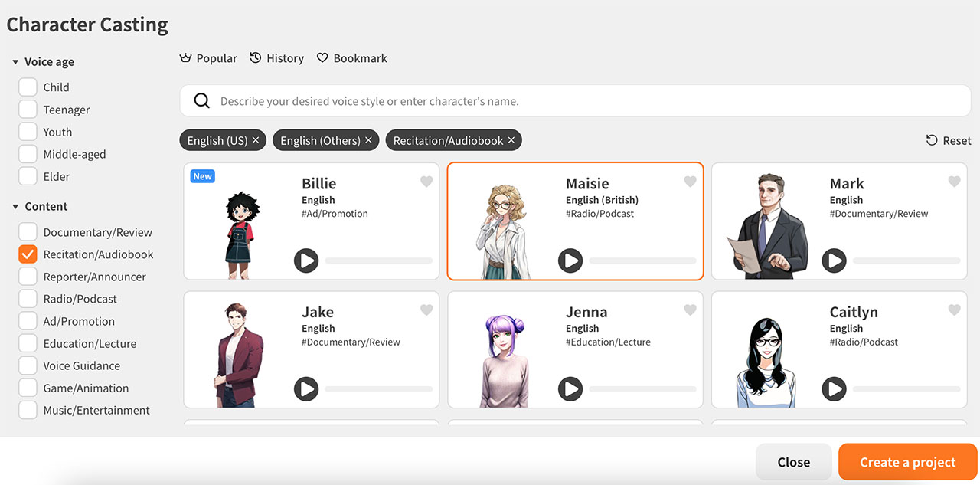The width and height of the screenshot is (980, 485).
Task: Favorite Caitlyn with the heart icon
Action: pos(954,310)
